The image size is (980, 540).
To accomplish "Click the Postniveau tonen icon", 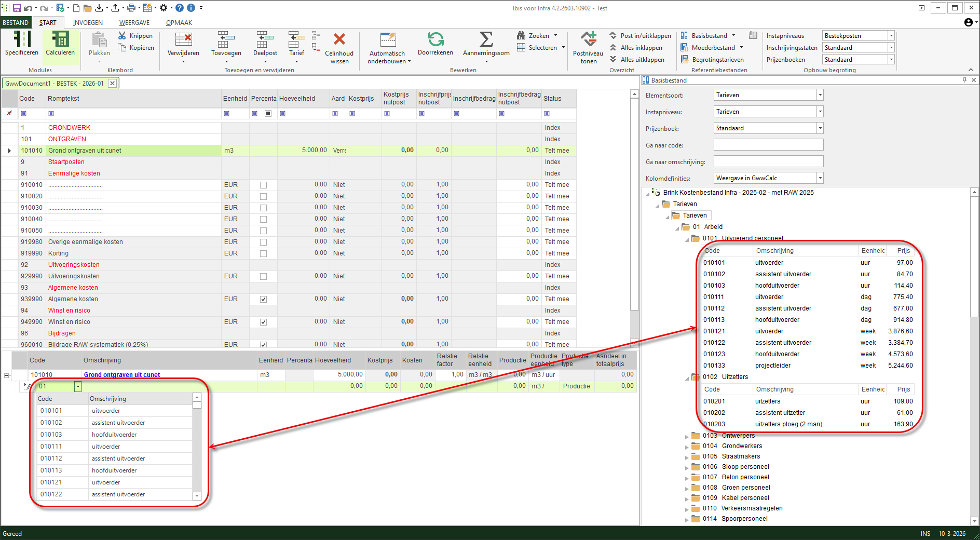I will [588, 40].
